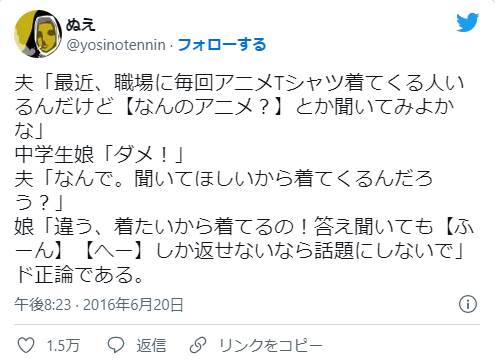Click the closing line ド正論である。
Image resolution: width=495 pixels, height=364 pixels.
tap(79, 275)
